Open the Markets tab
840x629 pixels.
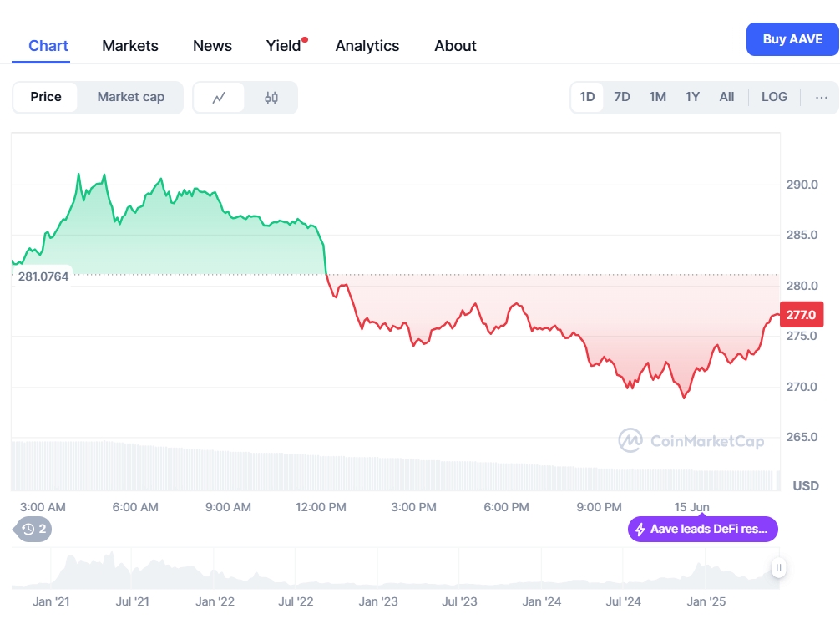pyautogui.click(x=130, y=46)
